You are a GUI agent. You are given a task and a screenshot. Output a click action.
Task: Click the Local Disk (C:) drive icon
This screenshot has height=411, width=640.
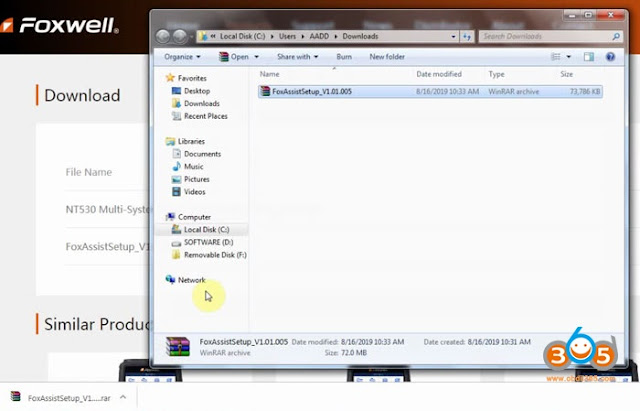pyautogui.click(x=176, y=229)
